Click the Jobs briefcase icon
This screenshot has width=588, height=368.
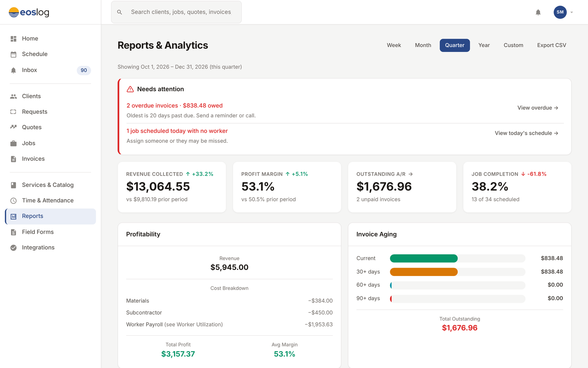tap(14, 144)
